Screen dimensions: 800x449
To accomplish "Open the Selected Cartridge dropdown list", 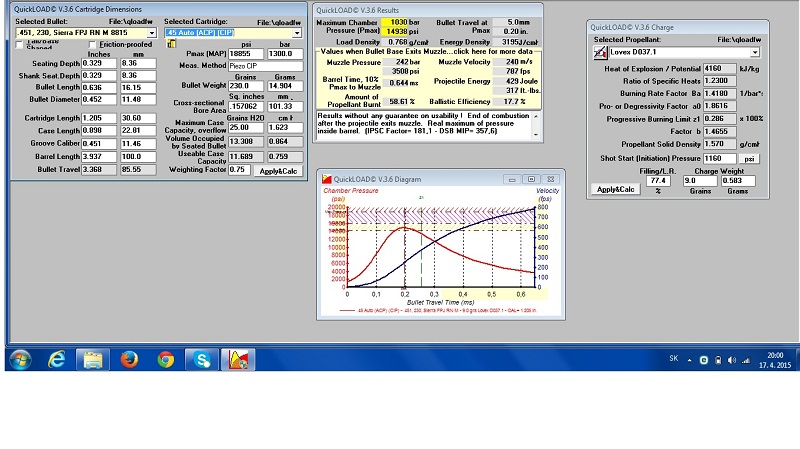I will tap(296, 33).
